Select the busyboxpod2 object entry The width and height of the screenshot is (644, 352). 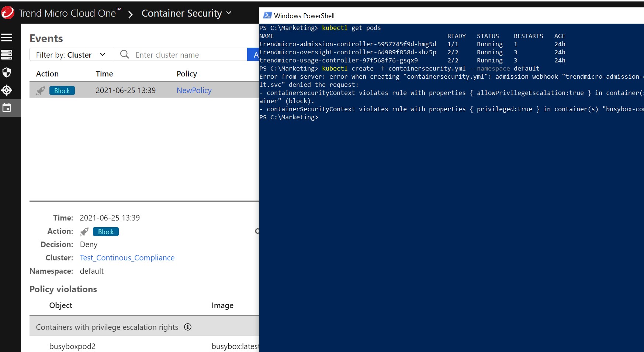(72, 346)
